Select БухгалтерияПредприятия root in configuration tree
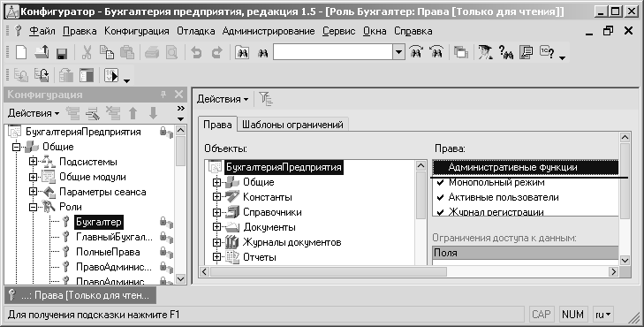Screen dimensions: 644x327 83,132
